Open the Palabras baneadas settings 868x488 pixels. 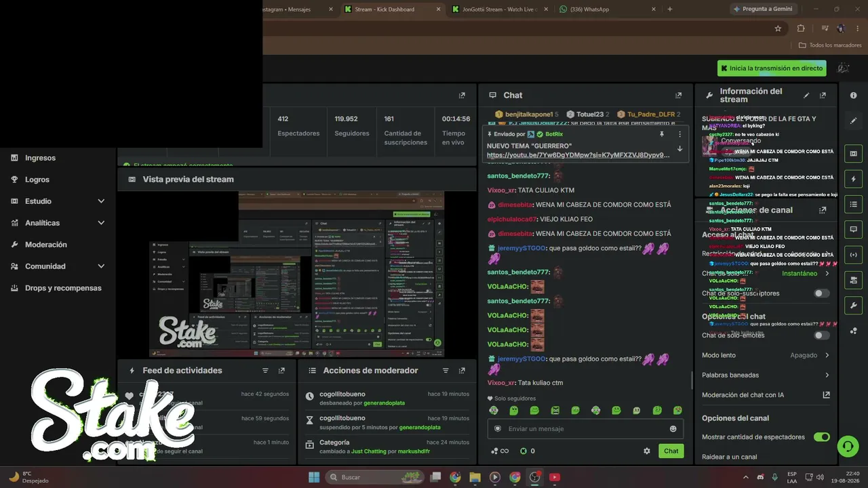pos(766,375)
